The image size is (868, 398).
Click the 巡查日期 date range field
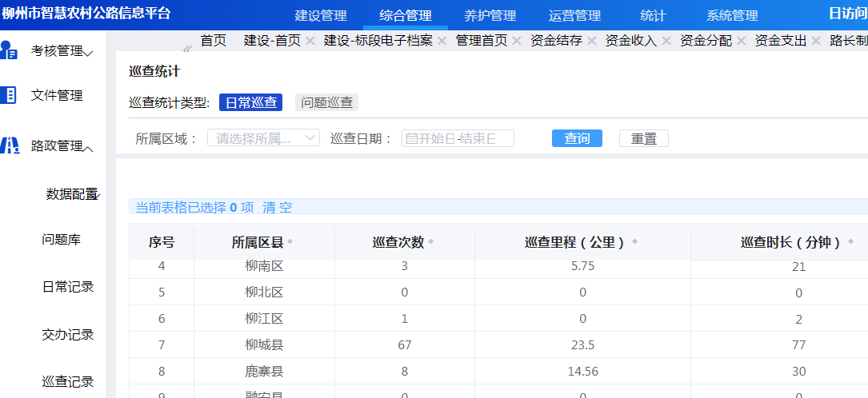pos(458,138)
